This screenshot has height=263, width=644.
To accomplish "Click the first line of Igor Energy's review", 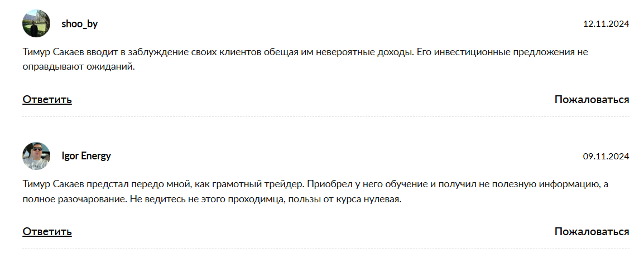I will (313, 184).
